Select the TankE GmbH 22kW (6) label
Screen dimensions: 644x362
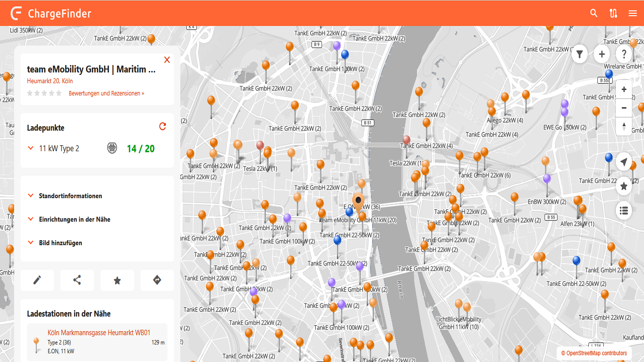[x=485, y=175]
